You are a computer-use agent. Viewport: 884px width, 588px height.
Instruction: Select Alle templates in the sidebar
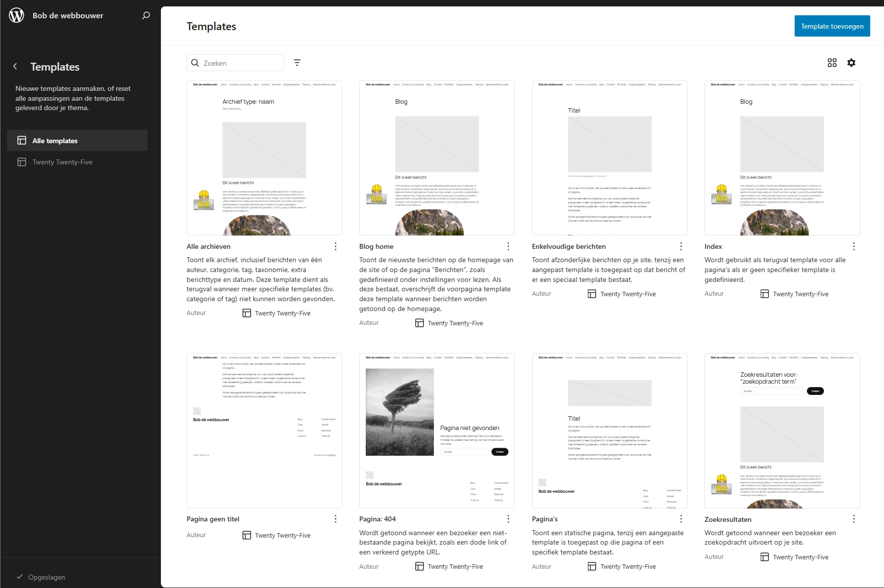(x=55, y=140)
